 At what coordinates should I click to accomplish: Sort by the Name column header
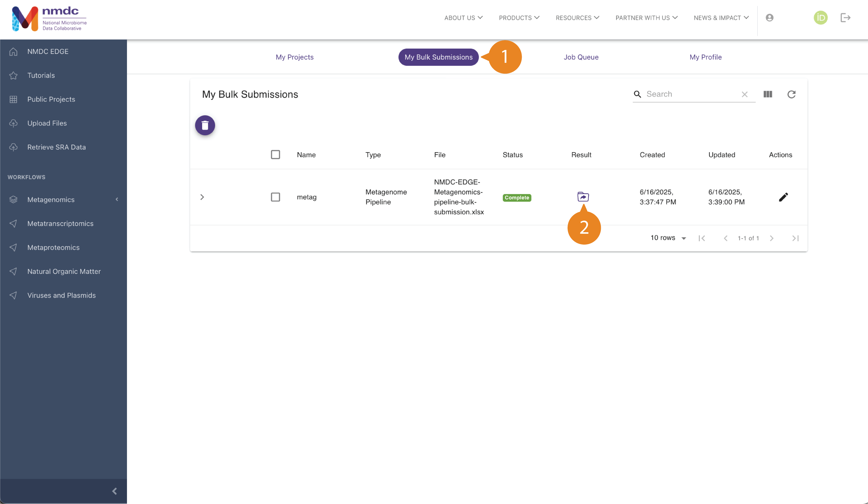click(306, 155)
